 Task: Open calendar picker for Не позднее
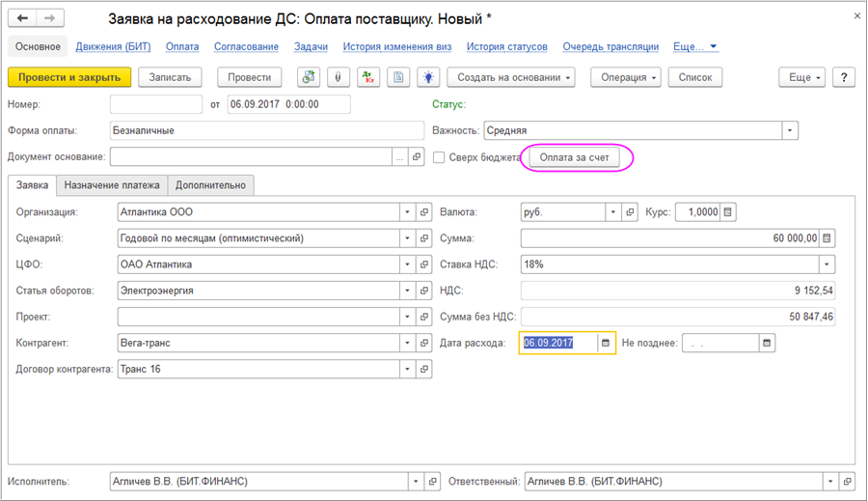click(767, 343)
